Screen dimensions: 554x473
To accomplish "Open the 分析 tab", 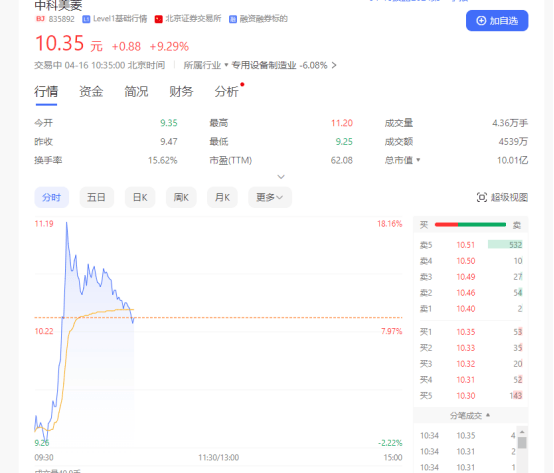I will click(x=226, y=91).
